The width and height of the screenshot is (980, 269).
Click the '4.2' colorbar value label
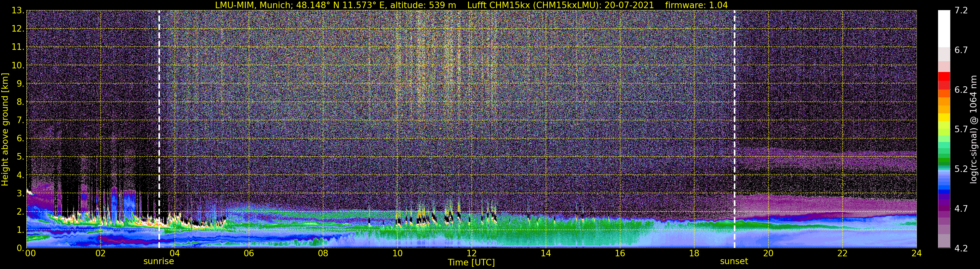point(961,248)
